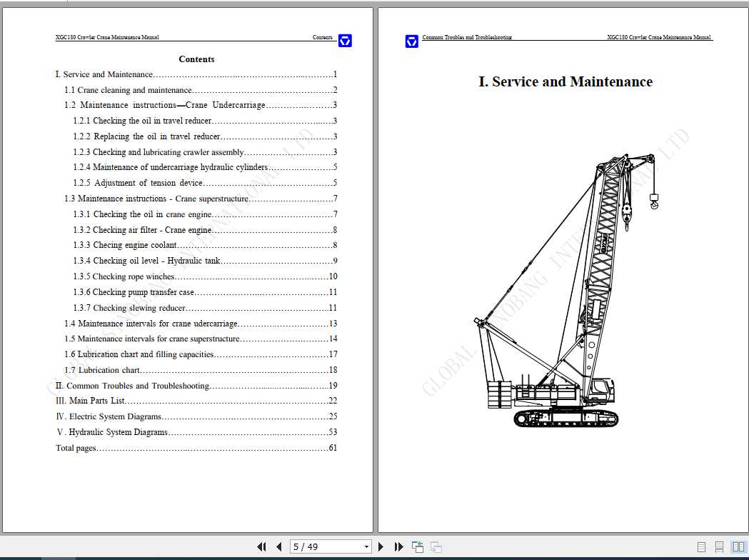Click 'III. Main Parts List' entry
The height and width of the screenshot is (560, 749).
[196, 401]
